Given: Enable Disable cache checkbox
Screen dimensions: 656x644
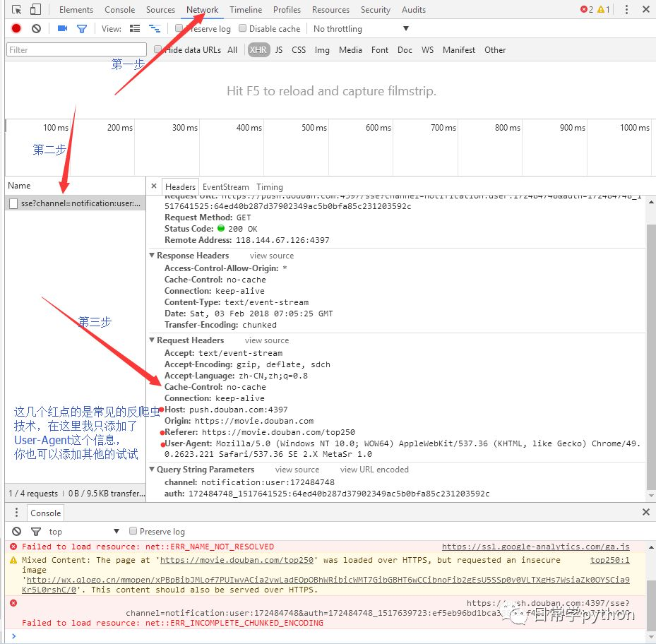Looking at the screenshot, I should (243, 28).
